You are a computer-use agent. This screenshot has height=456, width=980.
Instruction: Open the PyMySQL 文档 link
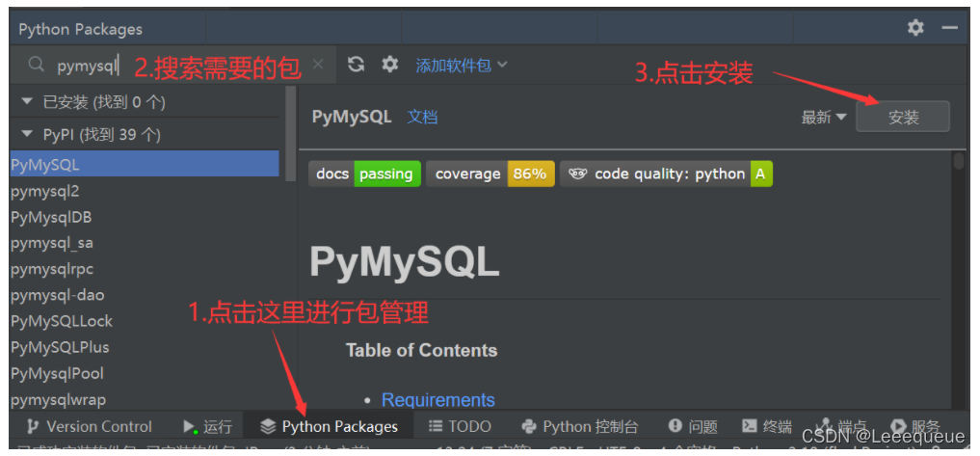point(422,117)
